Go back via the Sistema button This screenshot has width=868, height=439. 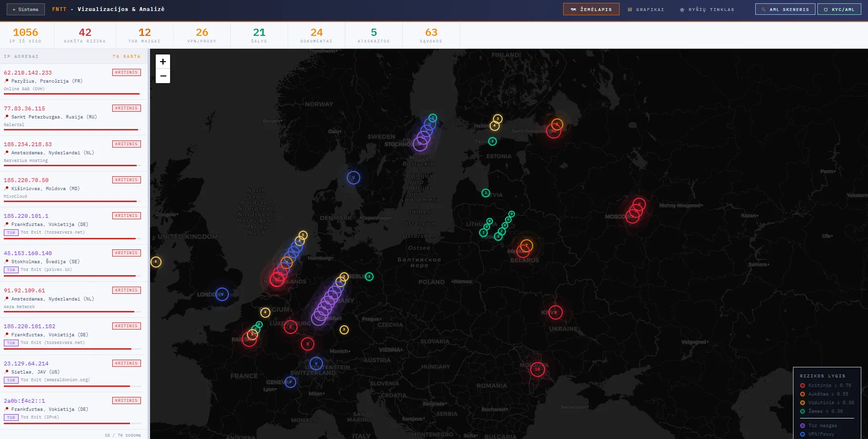[26, 10]
